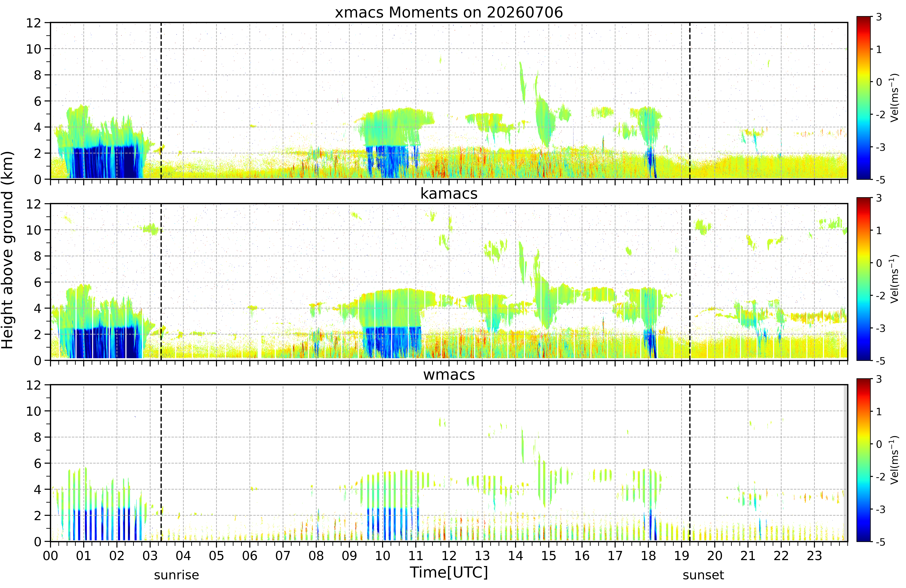The image size is (906, 588).
Task: Click the 'Time[UTC]' axis label
Action: [x=449, y=572]
